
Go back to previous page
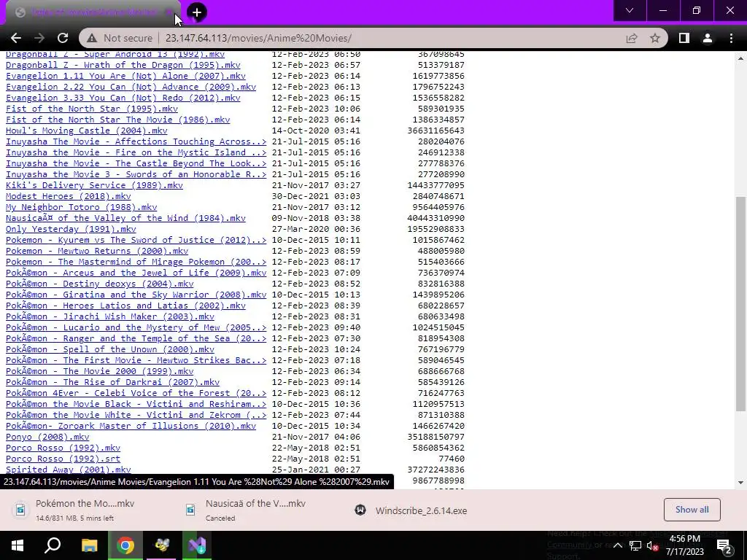pyautogui.click(x=16, y=38)
